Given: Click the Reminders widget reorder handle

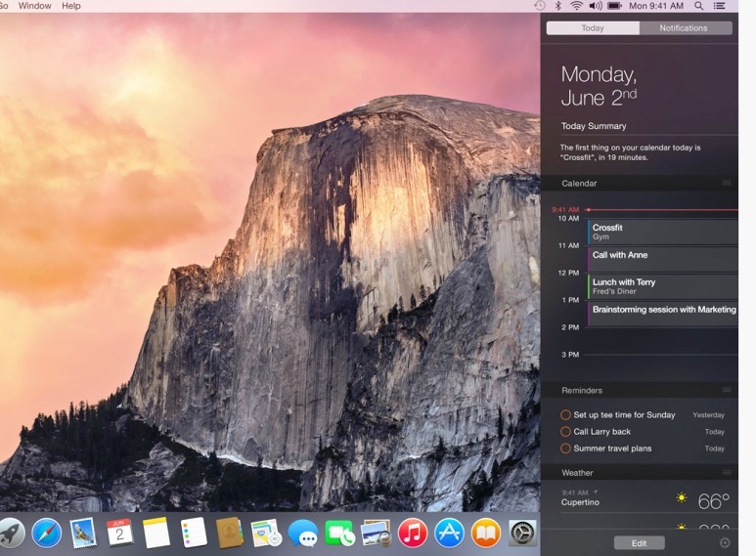Looking at the screenshot, I should click(x=727, y=390).
